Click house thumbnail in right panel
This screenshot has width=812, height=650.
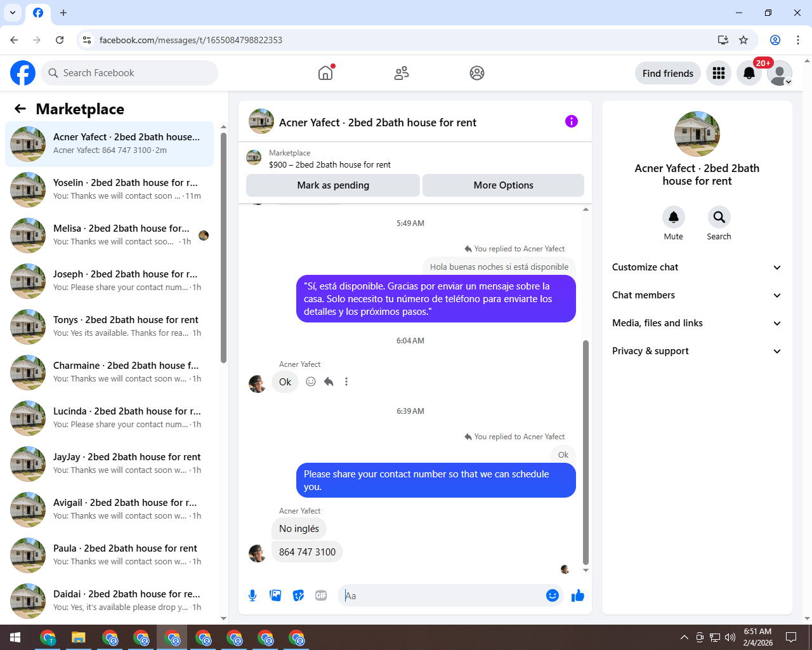pyautogui.click(x=697, y=134)
